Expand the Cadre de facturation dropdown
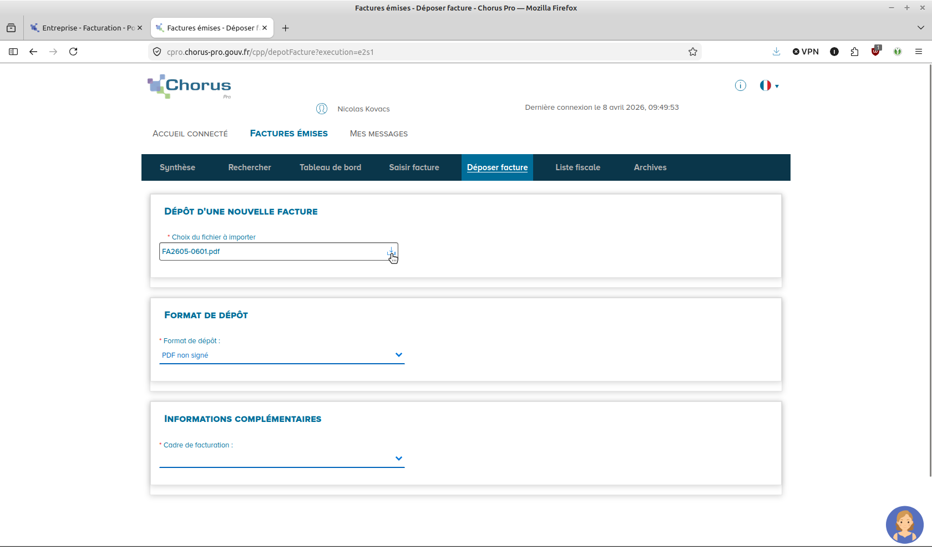This screenshot has height=560, width=932. point(282,459)
